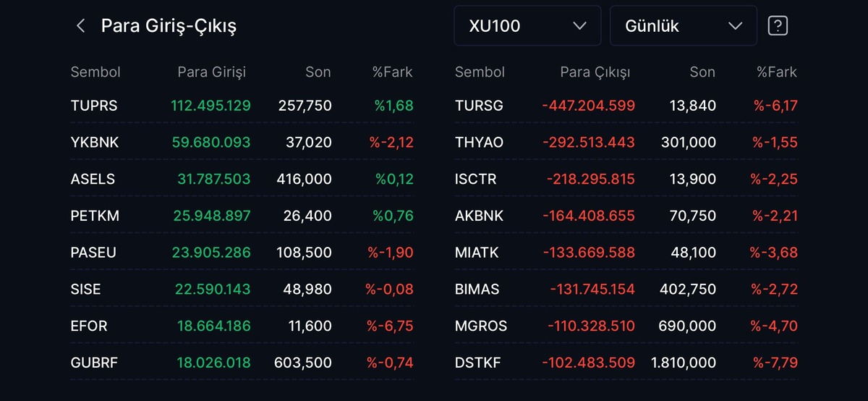Click the left Sembol column header

point(95,72)
